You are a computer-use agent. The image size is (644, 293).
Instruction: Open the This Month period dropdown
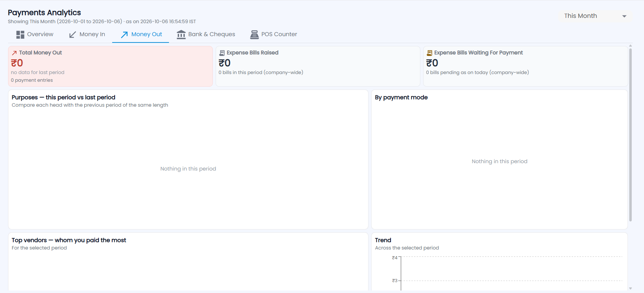(x=595, y=16)
